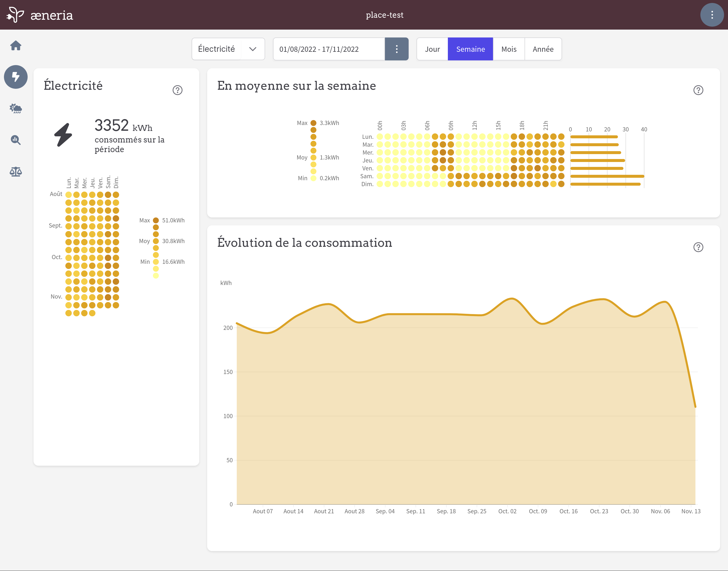Viewport: 728px width, 571px height.
Task: Select the Semaine period option
Action: click(x=470, y=49)
